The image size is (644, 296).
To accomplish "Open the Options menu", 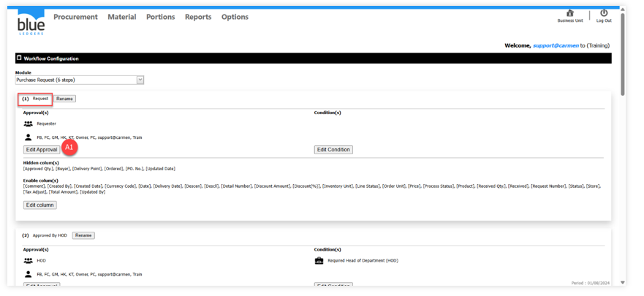I will coord(235,17).
